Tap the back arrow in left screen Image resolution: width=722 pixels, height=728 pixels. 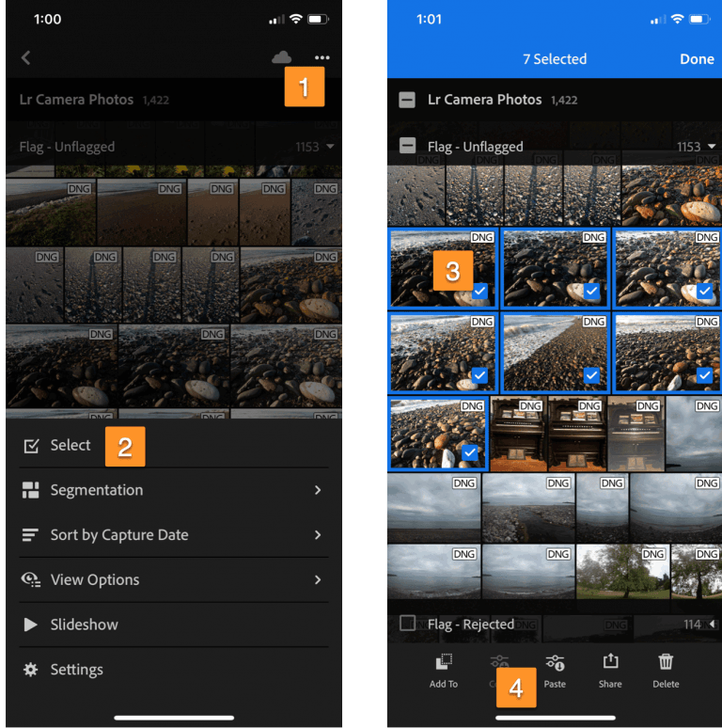point(25,58)
